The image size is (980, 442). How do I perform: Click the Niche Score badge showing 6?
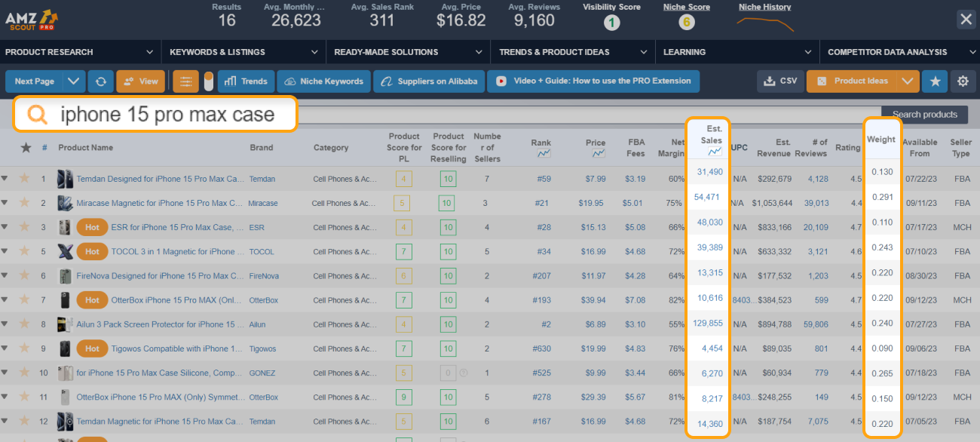coord(686,22)
